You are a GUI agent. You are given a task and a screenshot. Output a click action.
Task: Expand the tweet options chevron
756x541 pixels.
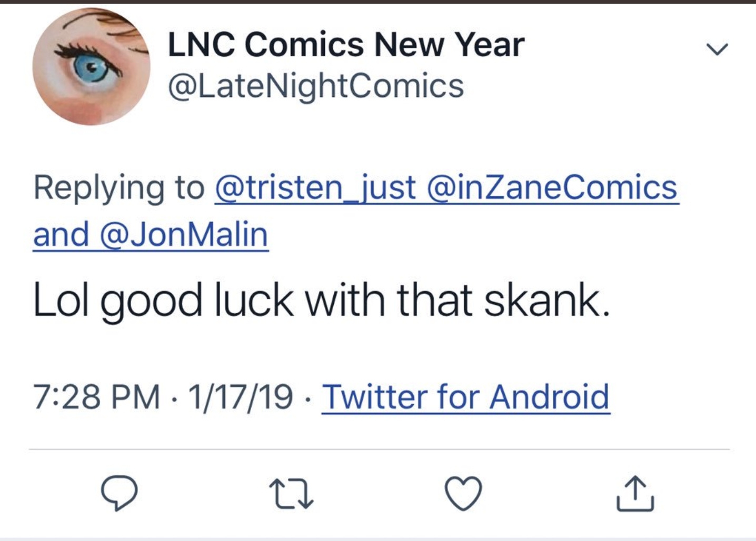717,49
